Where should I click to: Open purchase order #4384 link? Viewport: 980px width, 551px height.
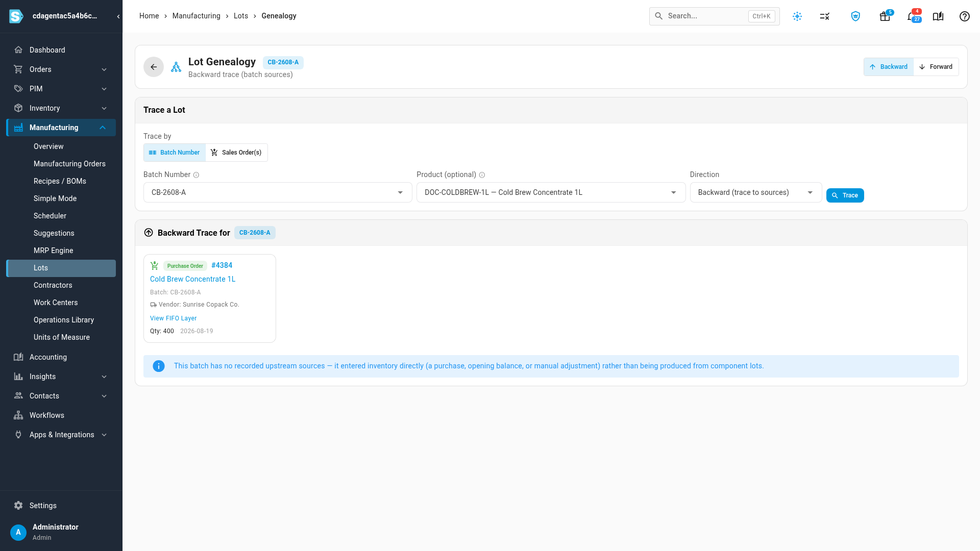click(222, 265)
